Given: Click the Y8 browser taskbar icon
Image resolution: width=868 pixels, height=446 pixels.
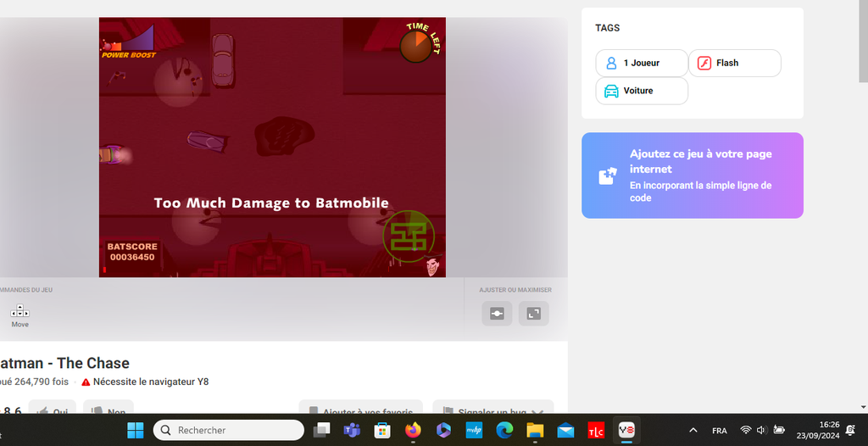Looking at the screenshot, I should pyautogui.click(x=626, y=430).
